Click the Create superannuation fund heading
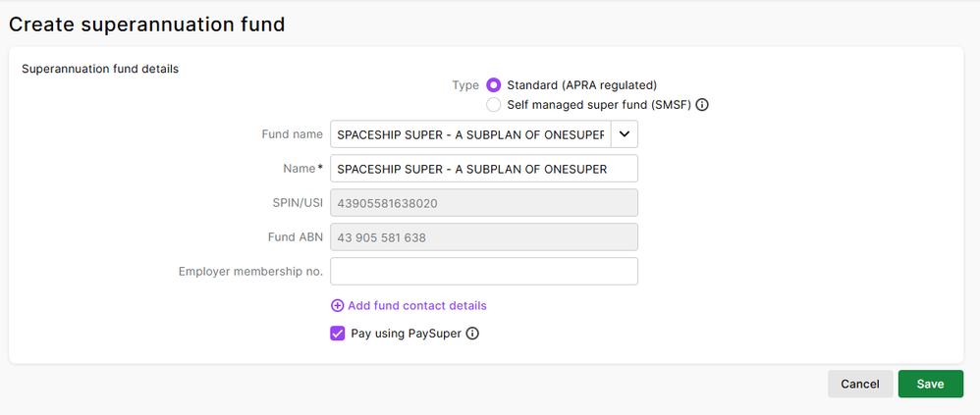 147,25
